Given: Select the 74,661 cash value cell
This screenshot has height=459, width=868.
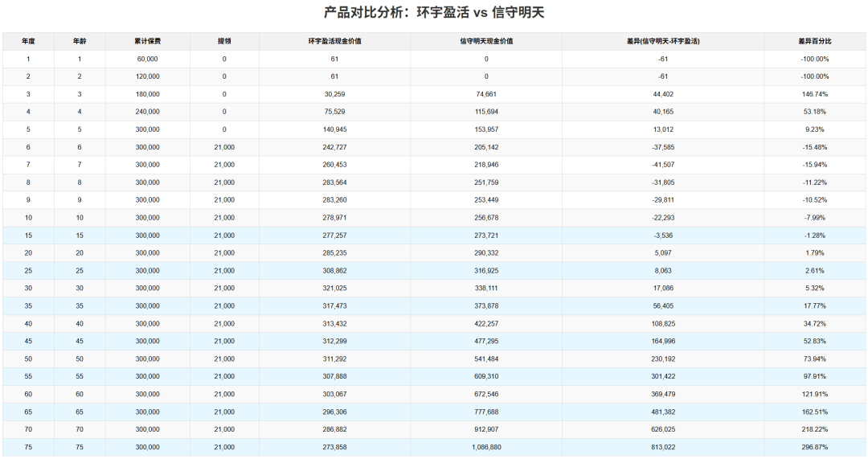Looking at the screenshot, I should click(x=486, y=94).
